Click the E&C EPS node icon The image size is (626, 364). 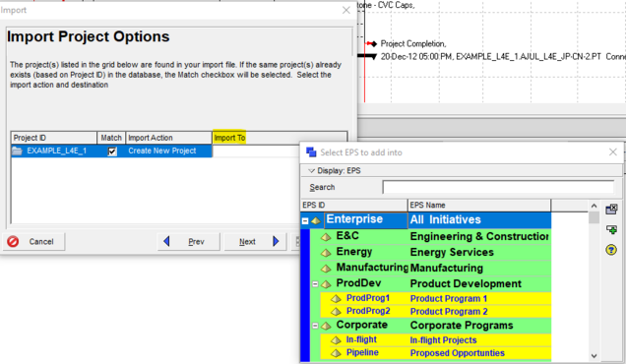326,237
